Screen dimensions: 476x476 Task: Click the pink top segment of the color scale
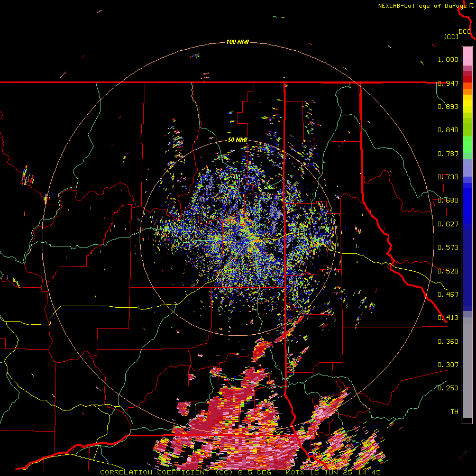coord(467,56)
